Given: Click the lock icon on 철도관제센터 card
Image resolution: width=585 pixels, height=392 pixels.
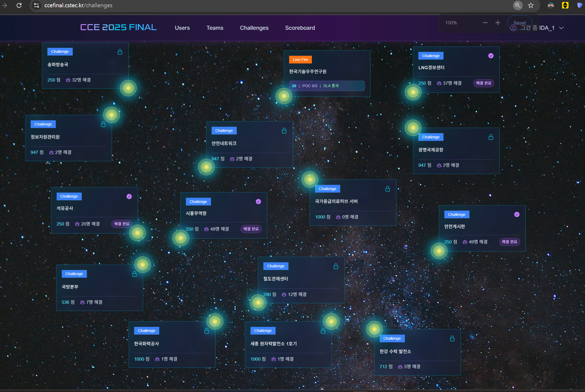Looking at the screenshot, I should click(336, 266).
